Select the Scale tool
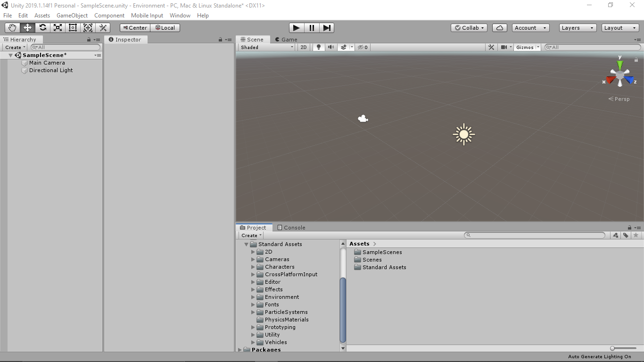Viewport: 644px width, 362px height. pyautogui.click(x=58, y=27)
